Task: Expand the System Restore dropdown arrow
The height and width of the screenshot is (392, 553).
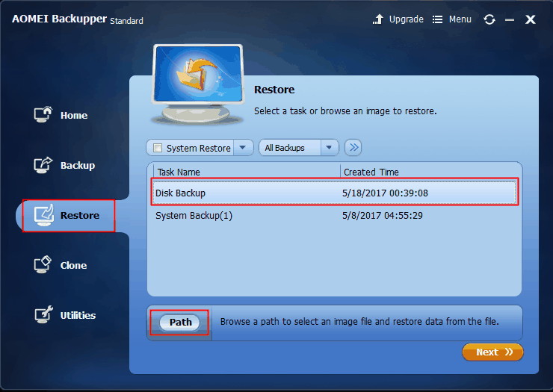Action: [x=243, y=147]
